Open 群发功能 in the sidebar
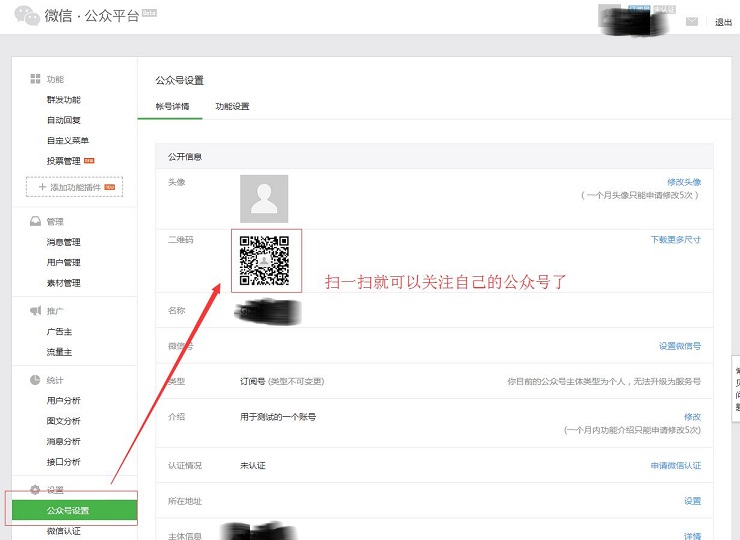This screenshot has width=740, height=540. pos(64,100)
